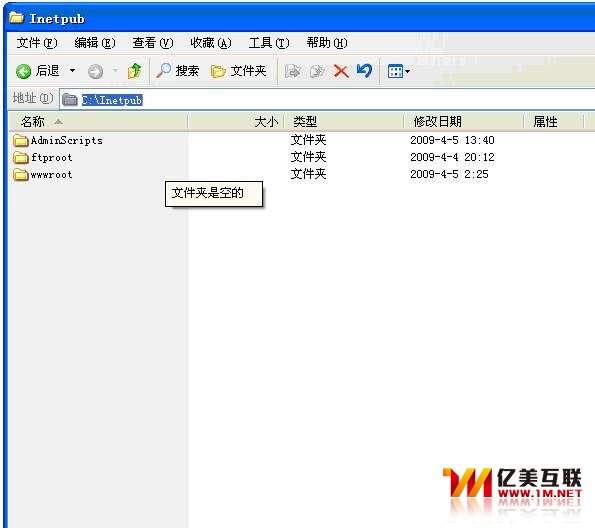Viewport: 595px width, 528px height.
Task: Open the 文件(F) menu
Action: point(37,43)
